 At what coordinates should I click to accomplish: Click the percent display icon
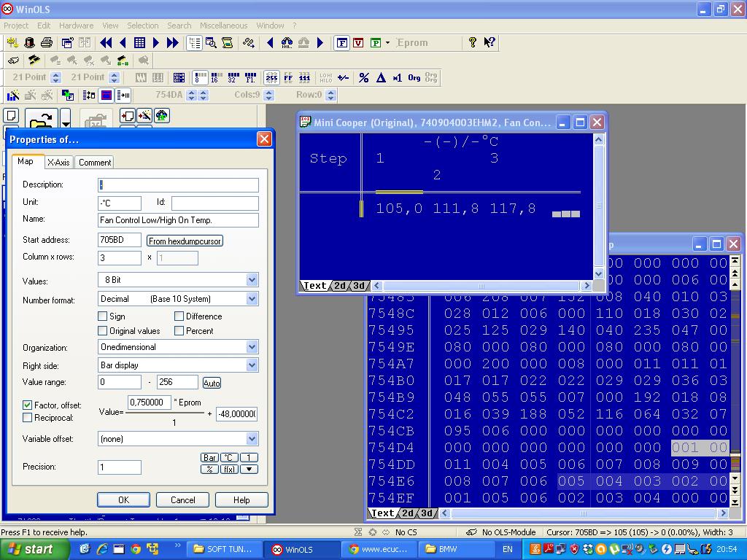coord(363,77)
